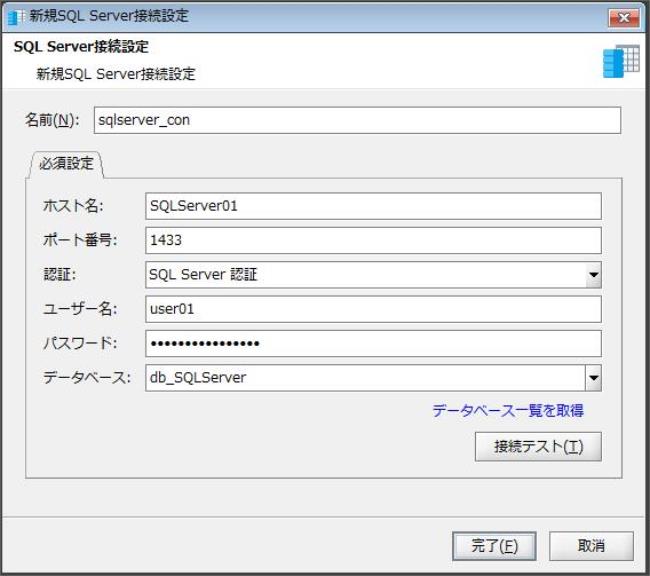Image resolution: width=650 pixels, height=576 pixels.
Task: Click the データベース一覧を取得 link
Action: coord(507,410)
